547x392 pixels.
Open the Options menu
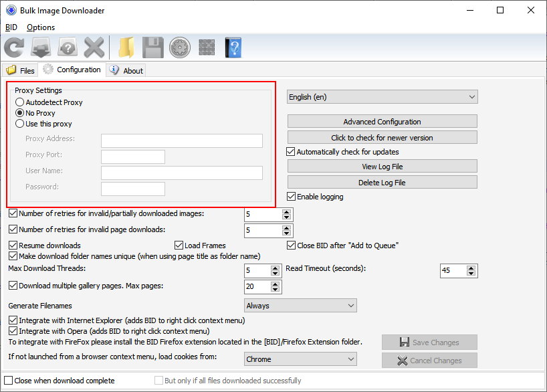point(41,27)
